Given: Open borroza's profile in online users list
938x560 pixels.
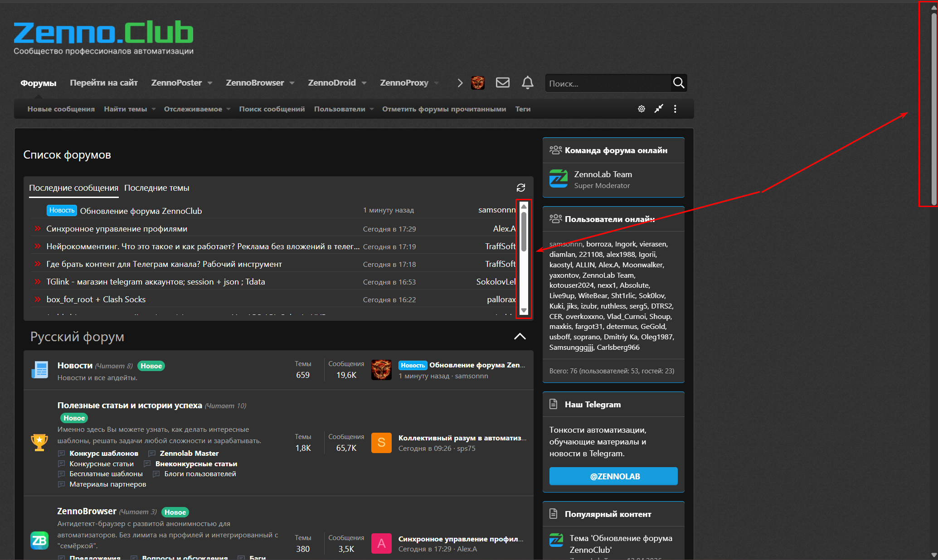Looking at the screenshot, I should pos(598,244).
